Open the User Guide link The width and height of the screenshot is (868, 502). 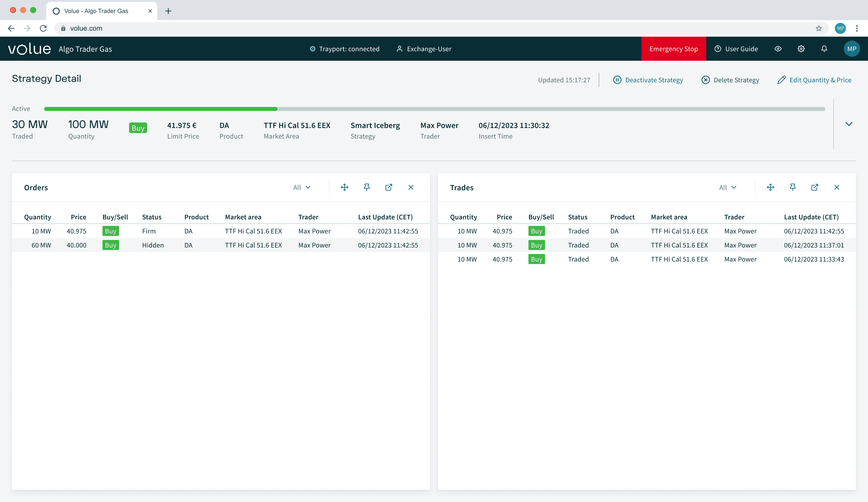[736, 49]
